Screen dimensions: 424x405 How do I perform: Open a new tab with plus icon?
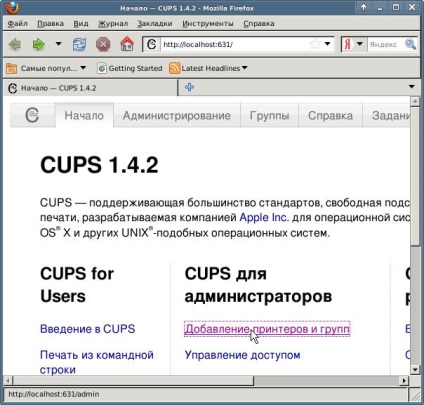click(189, 88)
